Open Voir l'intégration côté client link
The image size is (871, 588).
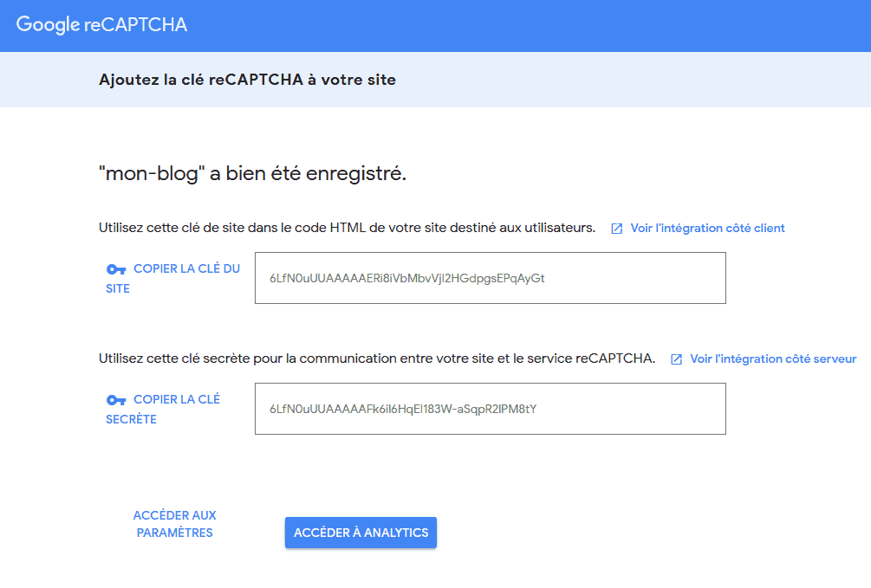(707, 229)
